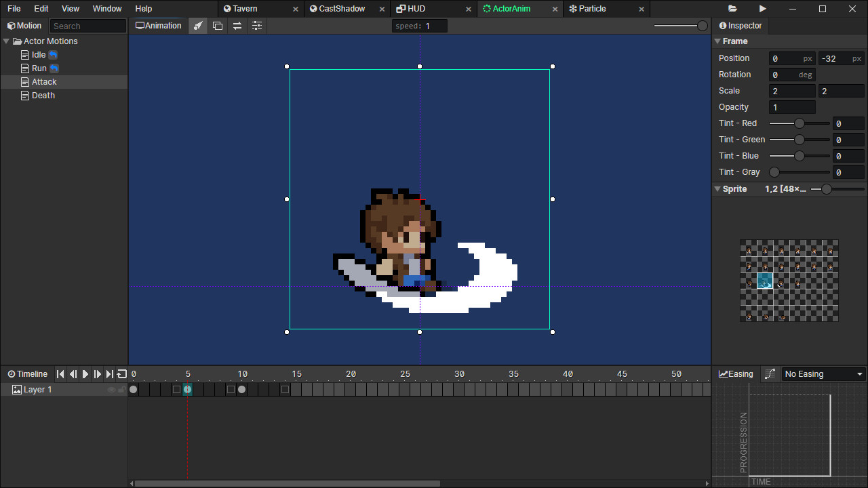Select the brush tool in the Animation toolbar
Image resolution: width=868 pixels, height=488 pixels.
(197, 26)
